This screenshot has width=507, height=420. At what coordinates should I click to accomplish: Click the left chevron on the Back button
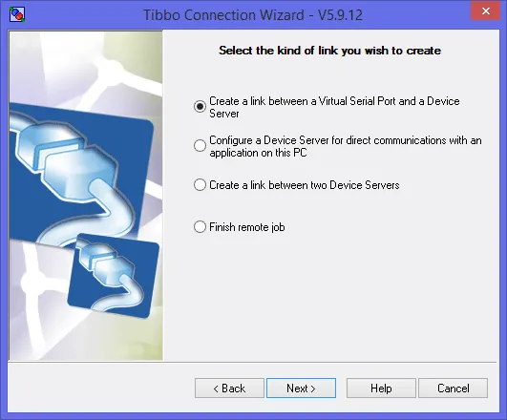pyautogui.click(x=216, y=388)
